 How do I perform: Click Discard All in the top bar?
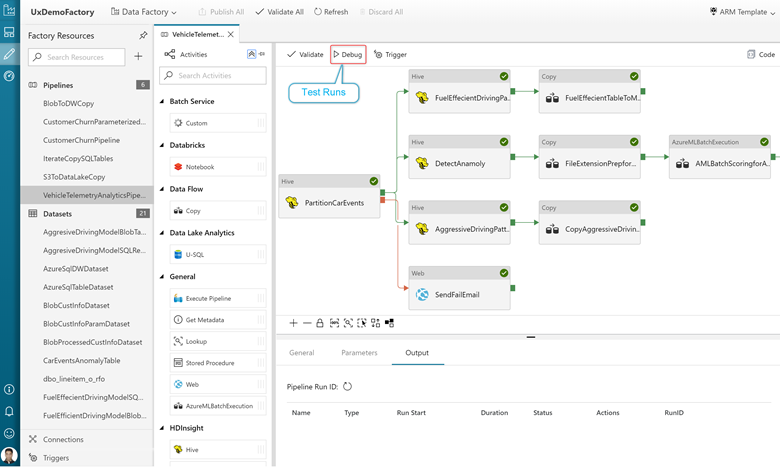(x=381, y=12)
